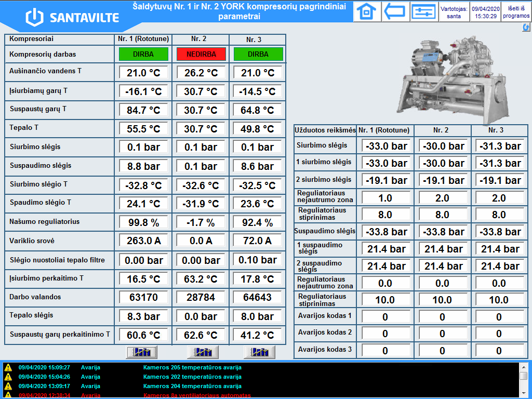
Task: Click the York compressor picture
Action: [454, 80]
